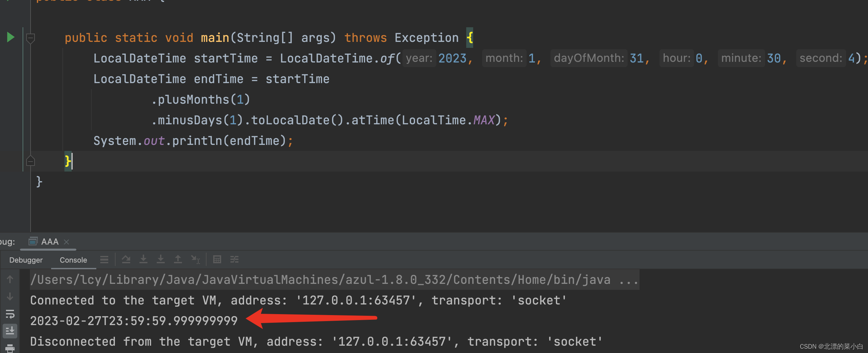
Task: Click endTime variable declaration
Action: (218, 79)
